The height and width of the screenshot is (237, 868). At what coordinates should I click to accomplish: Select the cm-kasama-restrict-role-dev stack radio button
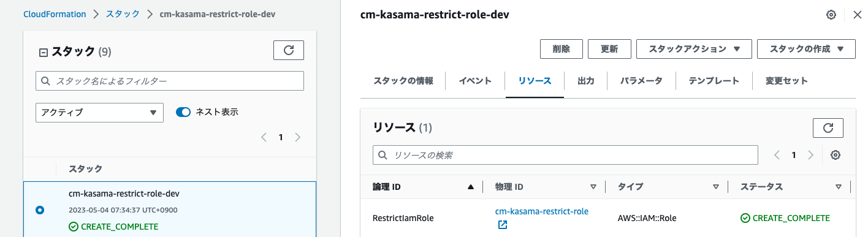click(x=40, y=210)
